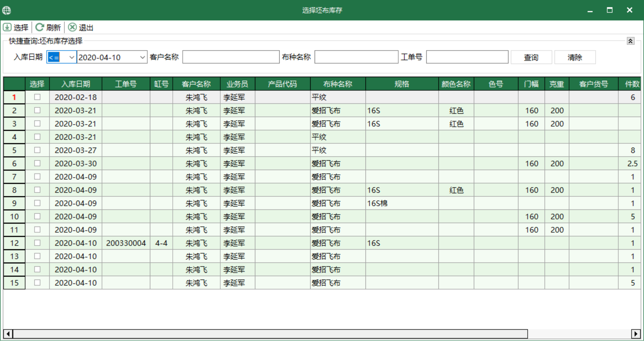644x341 pixels.
Task: Click row header number 10
Action: pyautogui.click(x=14, y=217)
